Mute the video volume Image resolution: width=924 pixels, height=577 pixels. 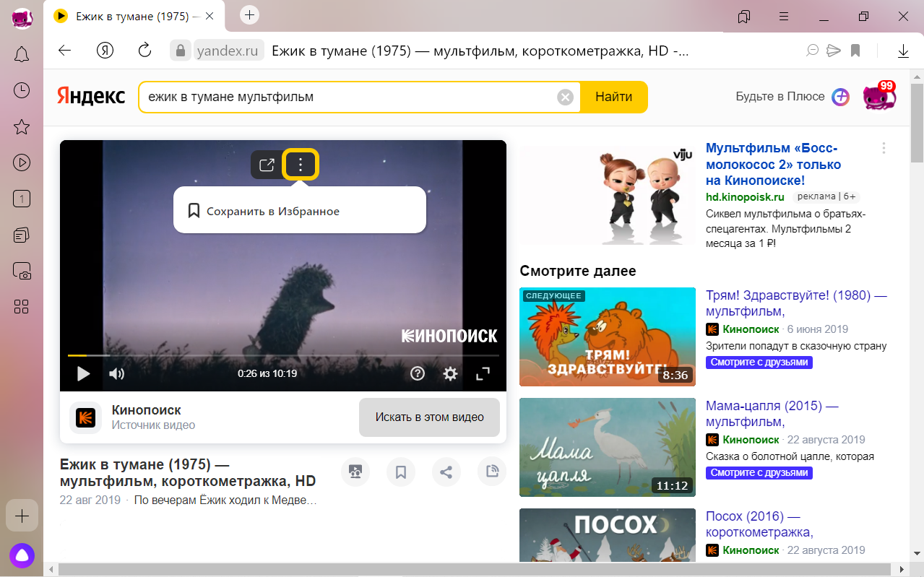click(116, 373)
